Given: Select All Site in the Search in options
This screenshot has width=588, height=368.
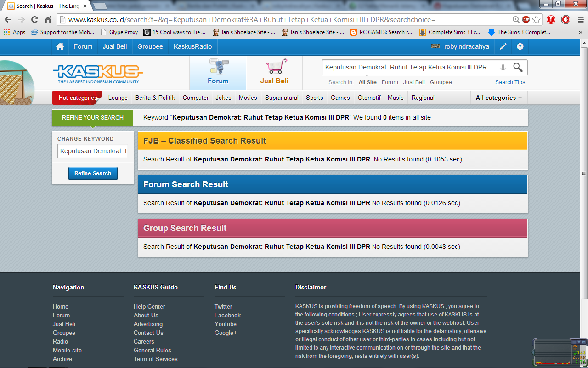Looking at the screenshot, I should pyautogui.click(x=367, y=82).
